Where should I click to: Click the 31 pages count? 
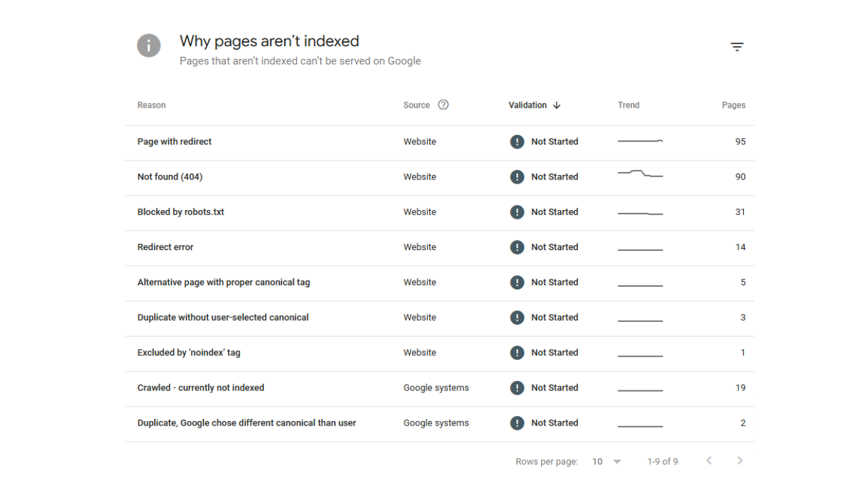741,212
